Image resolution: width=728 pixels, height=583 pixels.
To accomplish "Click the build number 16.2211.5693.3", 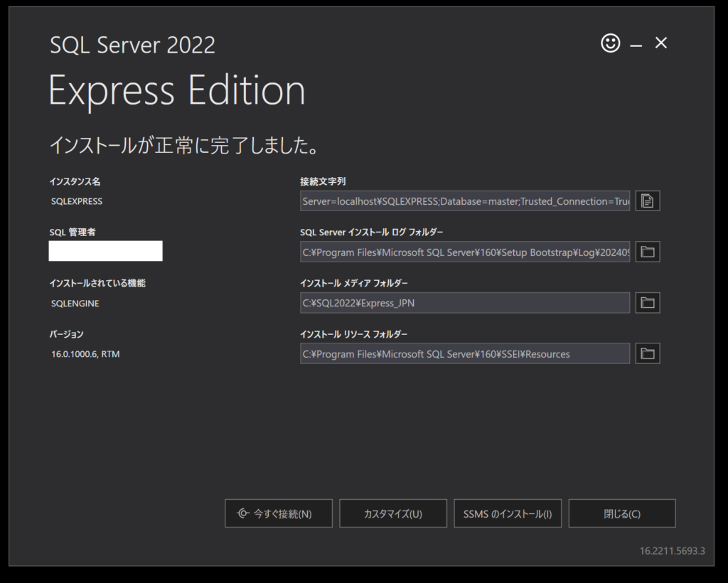I will click(672, 551).
